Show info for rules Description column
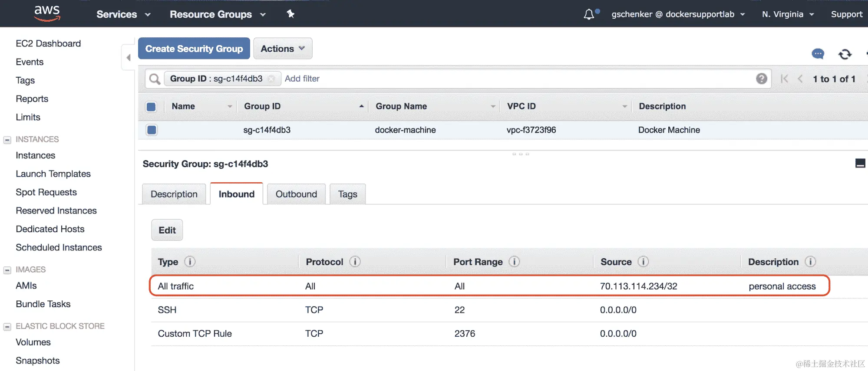This screenshot has width=868, height=371. (x=810, y=262)
